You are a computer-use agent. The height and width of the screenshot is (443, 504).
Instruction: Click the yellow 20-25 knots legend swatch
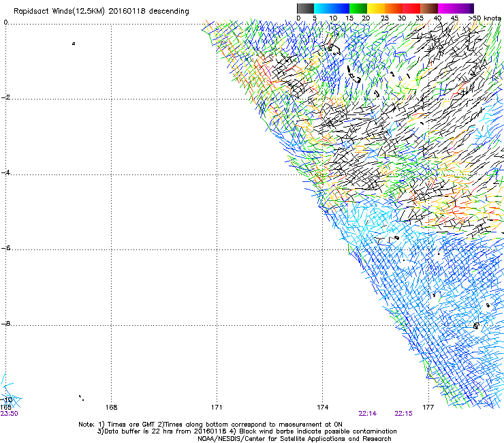pos(376,8)
